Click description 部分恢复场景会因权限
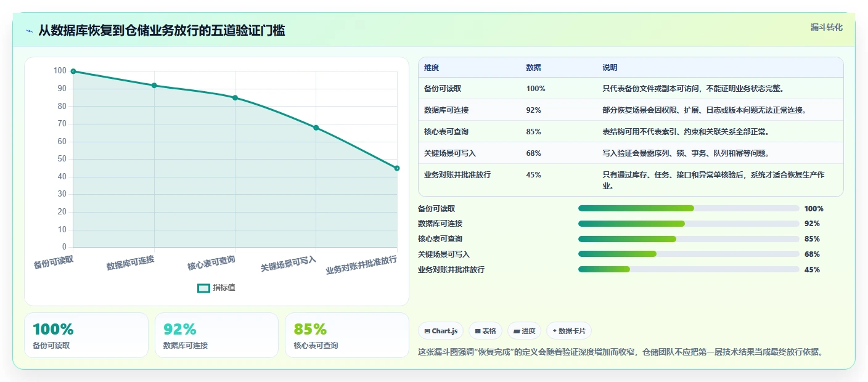The height and width of the screenshot is (382, 868). 704,110
